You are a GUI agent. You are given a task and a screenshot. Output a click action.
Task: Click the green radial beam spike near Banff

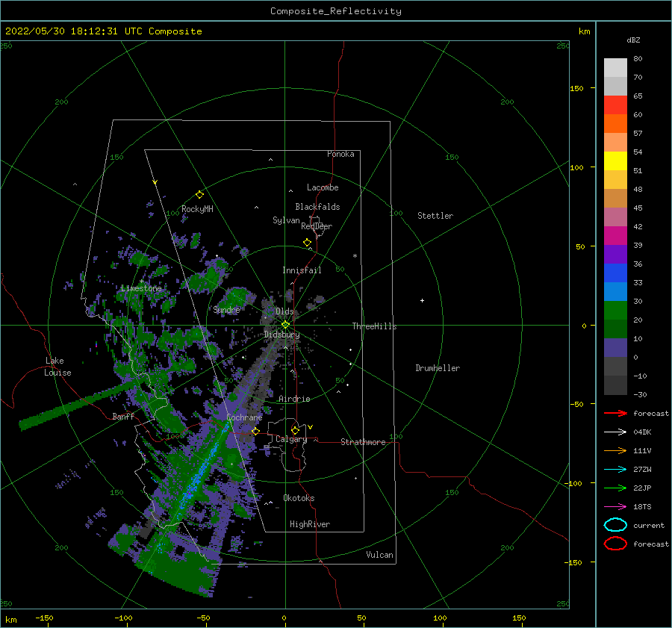click(77, 405)
